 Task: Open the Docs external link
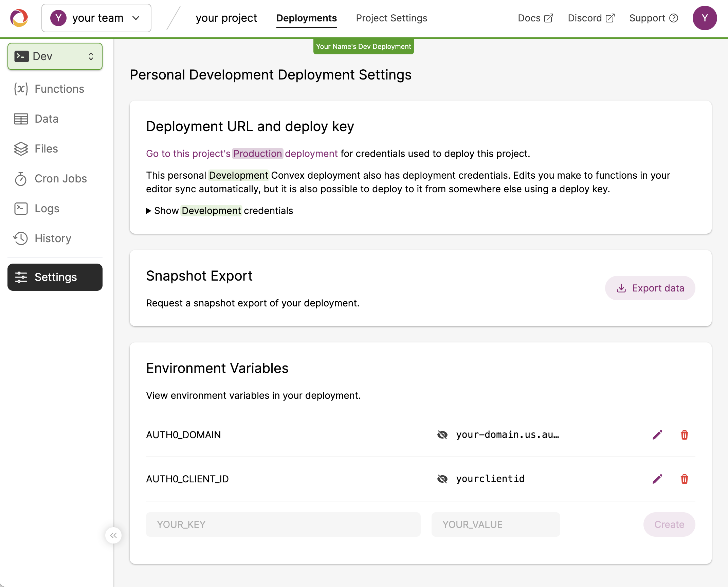click(x=535, y=18)
